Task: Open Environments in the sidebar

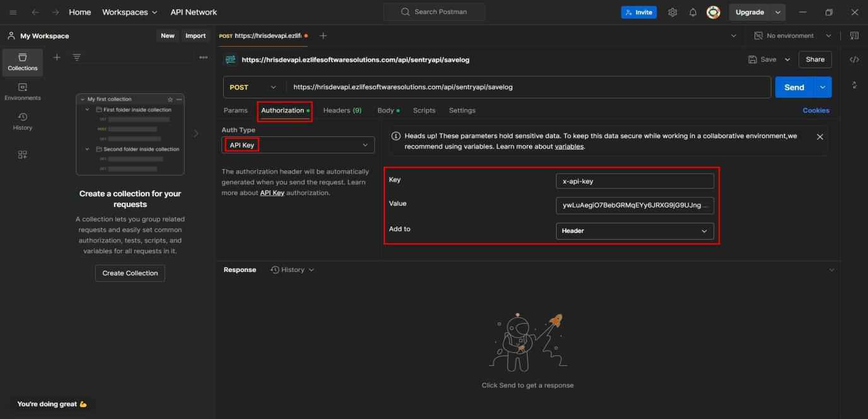Action: [23, 91]
